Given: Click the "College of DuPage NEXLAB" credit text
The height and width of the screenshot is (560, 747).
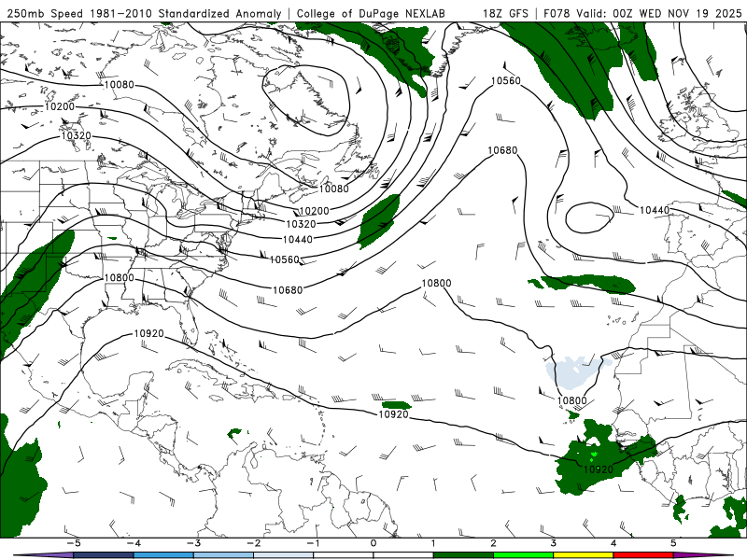Looking at the screenshot, I should (x=371, y=13).
